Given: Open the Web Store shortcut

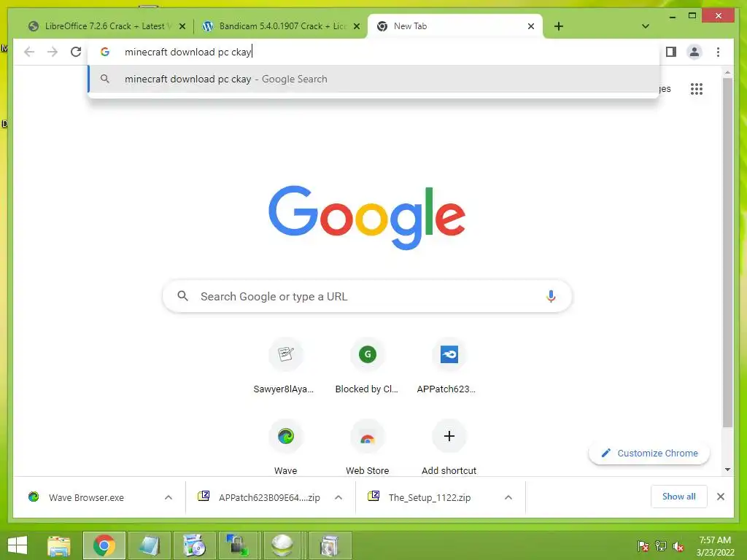Looking at the screenshot, I should pos(368,447).
